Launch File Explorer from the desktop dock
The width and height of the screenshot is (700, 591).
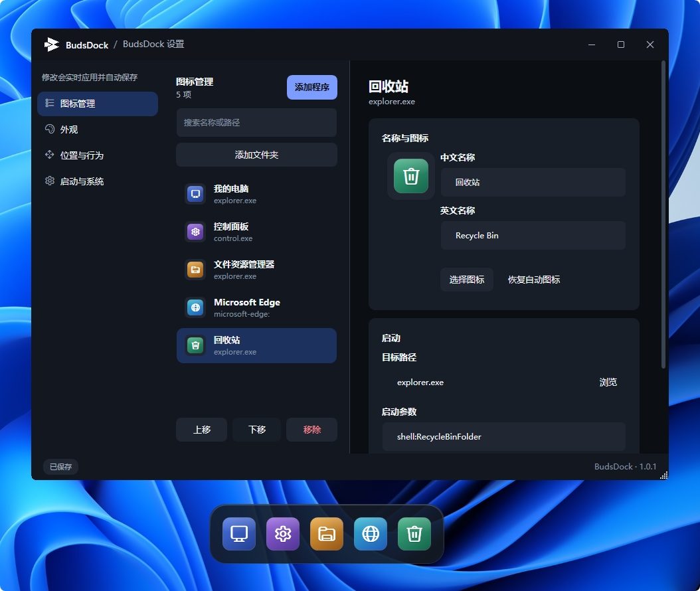[326, 534]
